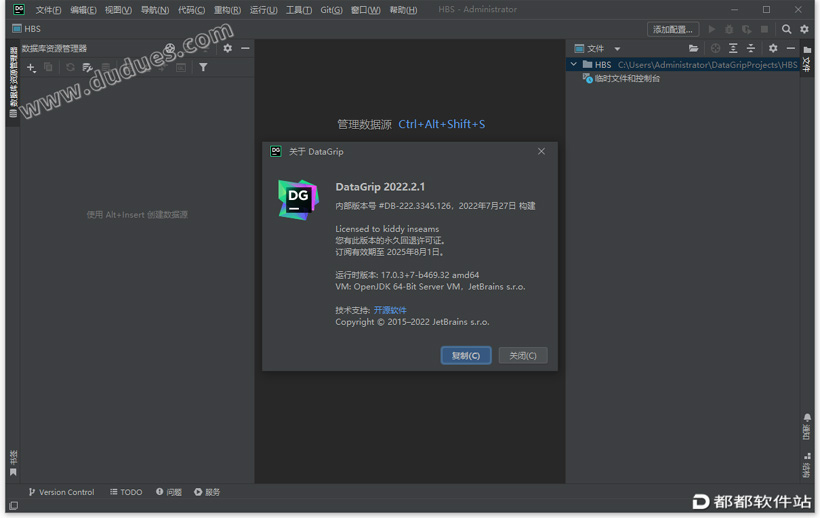The image size is (820, 518).
Task: Open Search Everywhere magnifier icon
Action: click(787, 29)
